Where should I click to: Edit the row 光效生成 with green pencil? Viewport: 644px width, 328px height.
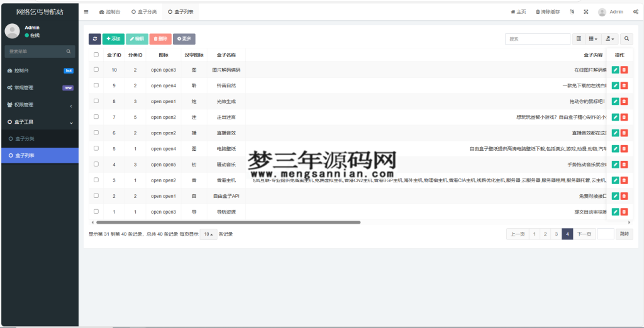point(615,101)
